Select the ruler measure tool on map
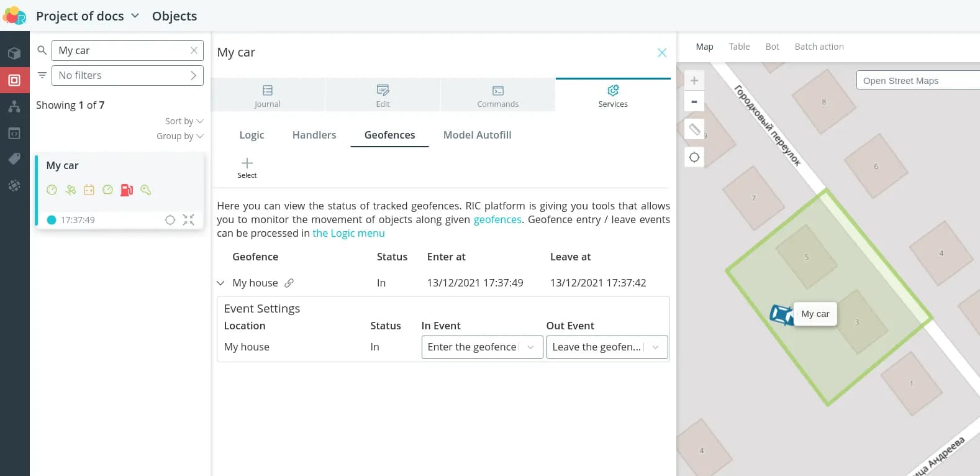This screenshot has height=476, width=980. coord(694,129)
